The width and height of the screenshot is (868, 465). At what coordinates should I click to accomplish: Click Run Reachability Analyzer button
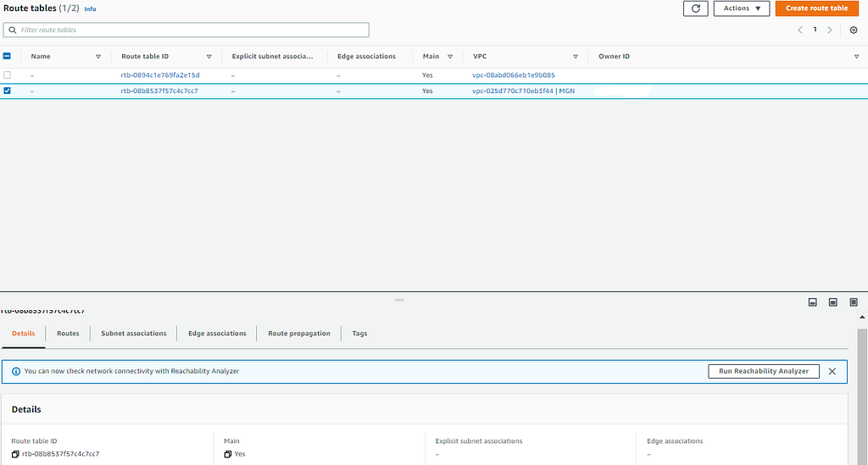tap(764, 371)
